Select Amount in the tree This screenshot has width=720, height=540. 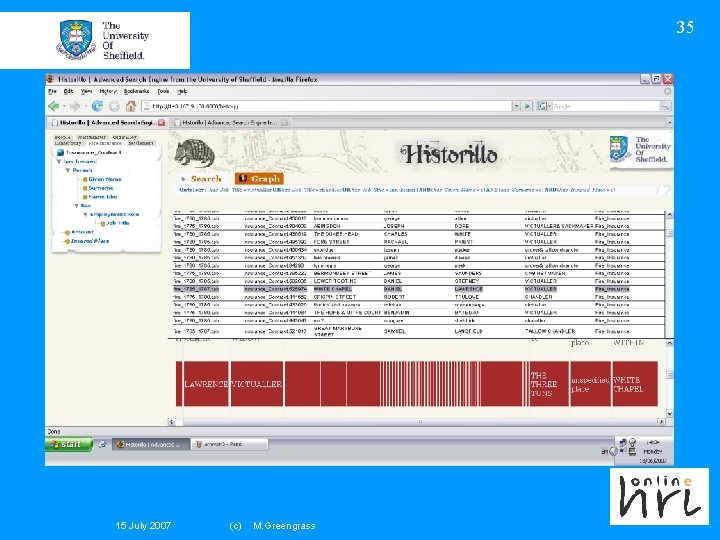(x=82, y=232)
